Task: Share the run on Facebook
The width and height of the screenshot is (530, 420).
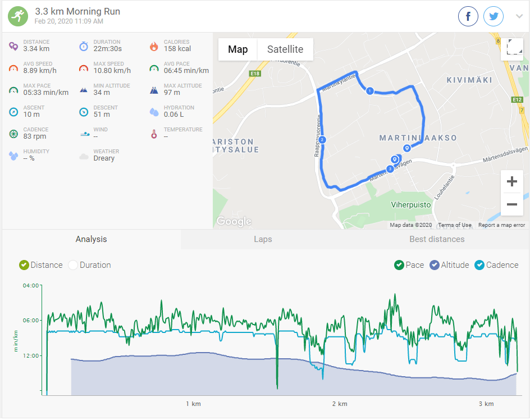Action: pyautogui.click(x=468, y=16)
